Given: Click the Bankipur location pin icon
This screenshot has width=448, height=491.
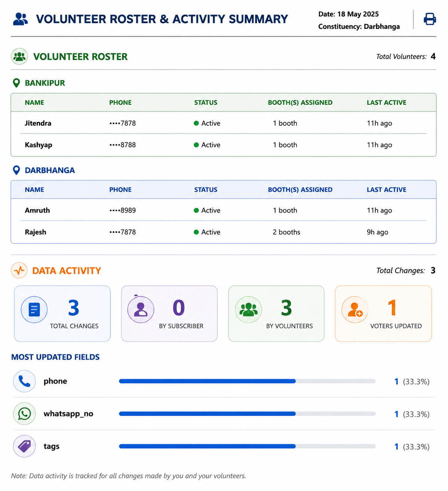Looking at the screenshot, I should click(16, 83).
